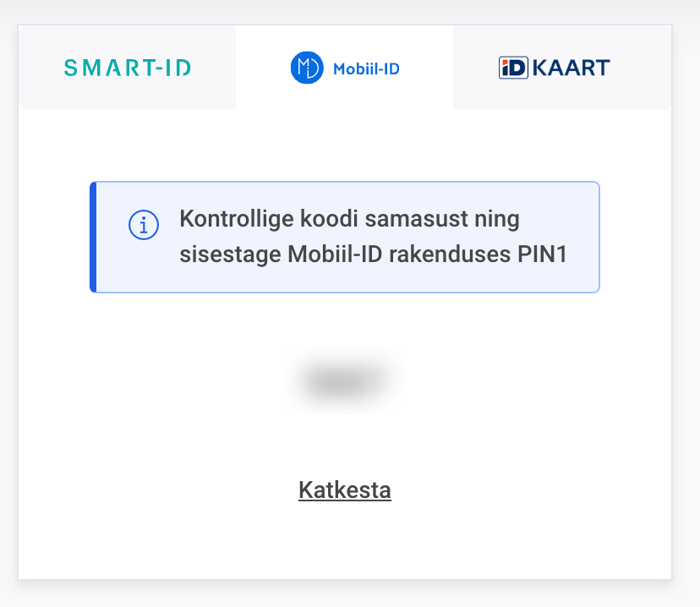700x607 pixels.
Task: Click the blurred verification code
Action: point(347,381)
